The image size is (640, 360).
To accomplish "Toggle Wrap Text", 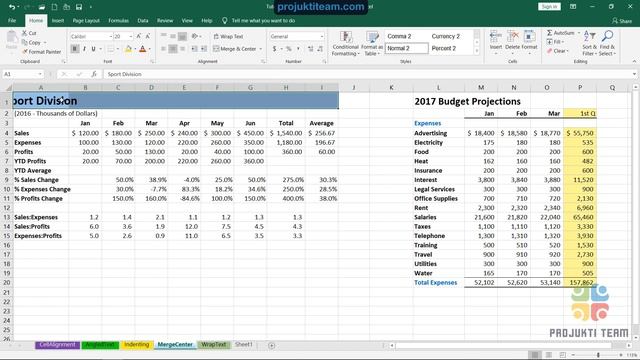I will (228, 36).
